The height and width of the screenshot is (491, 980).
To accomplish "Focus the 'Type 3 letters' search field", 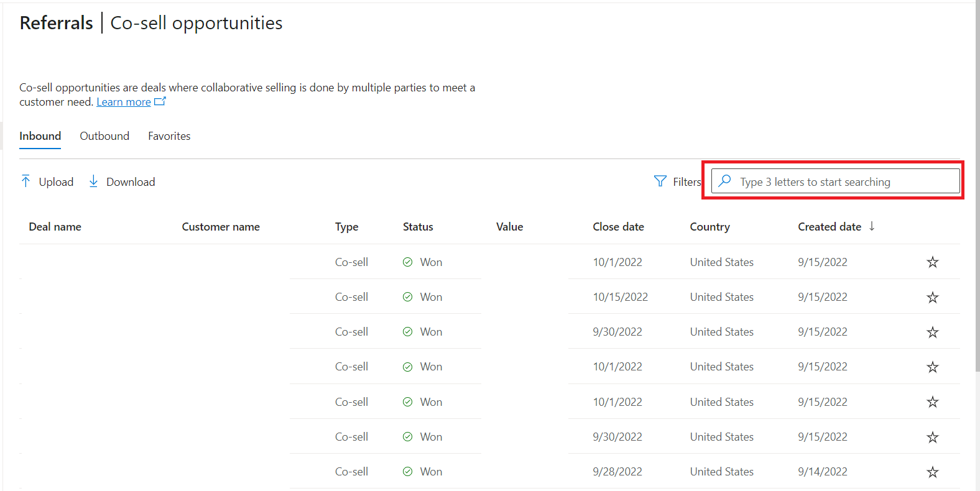I will point(836,181).
